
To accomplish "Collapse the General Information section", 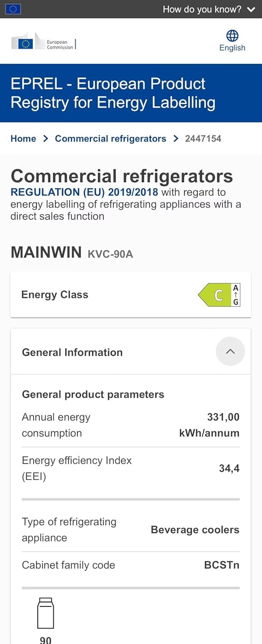I will (230, 352).
